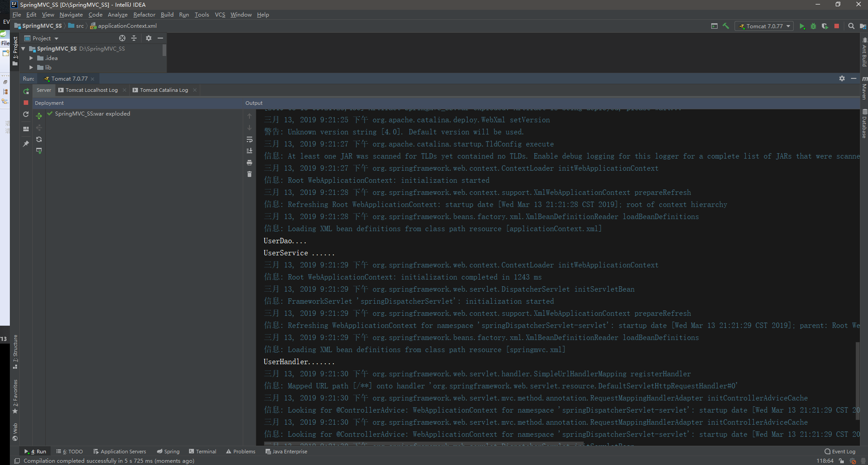Jump up the stack trace in Output
Viewport: 868px width, 465px height.
click(249, 116)
